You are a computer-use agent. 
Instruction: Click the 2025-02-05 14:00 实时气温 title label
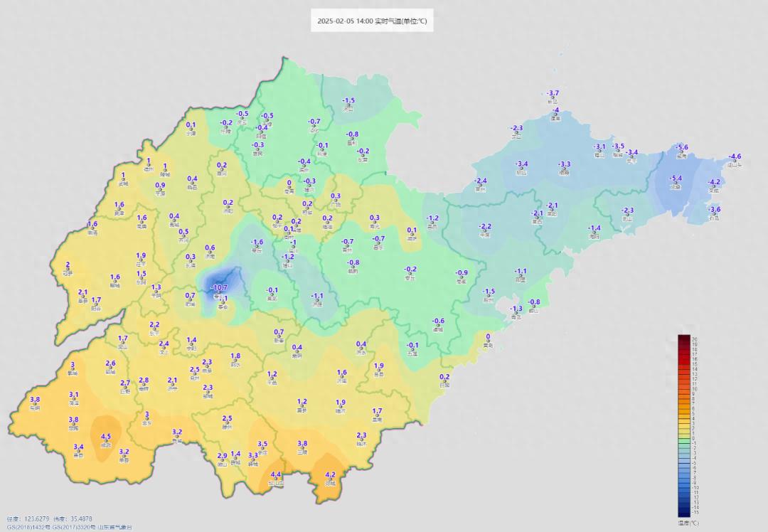pyautogui.click(x=373, y=21)
